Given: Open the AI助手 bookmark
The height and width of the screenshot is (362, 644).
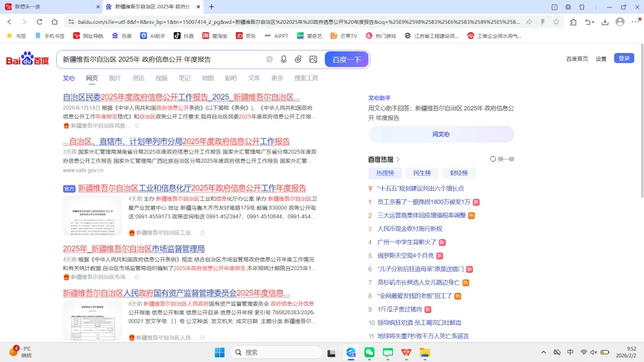Looking at the screenshot, I should point(153,36).
